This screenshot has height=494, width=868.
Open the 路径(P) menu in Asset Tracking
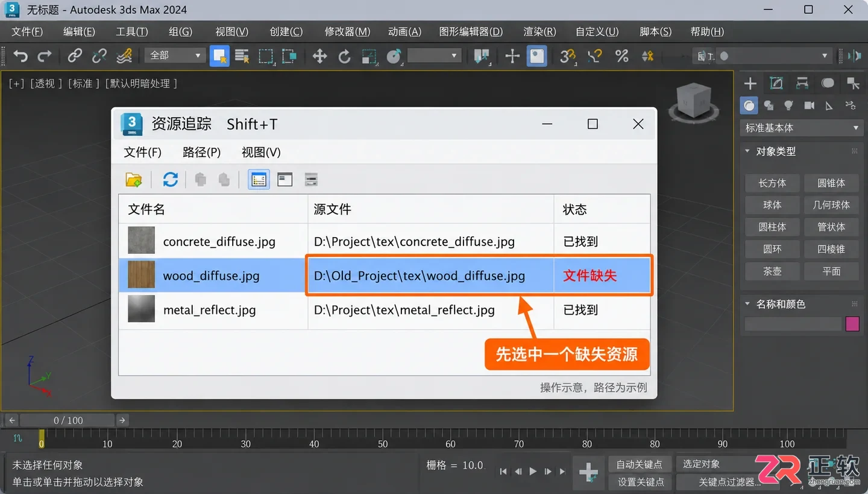[x=201, y=153]
